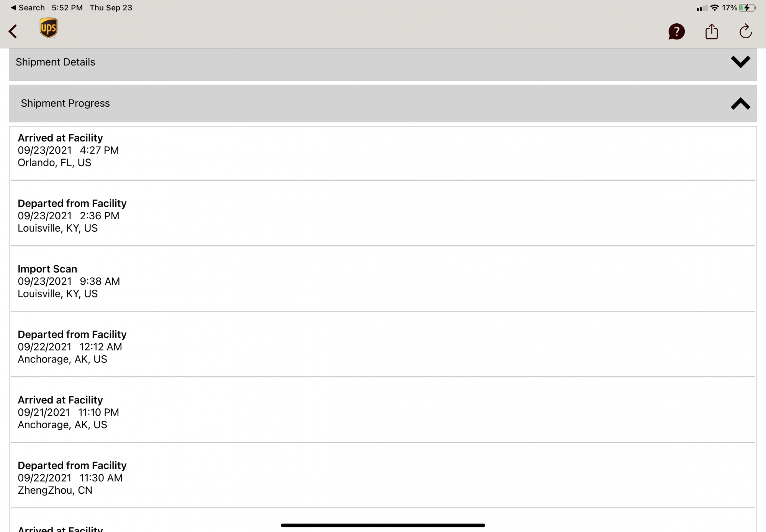Expand Shipment Details with down chevron
Viewport: 766px width, 532px height.
[740, 62]
